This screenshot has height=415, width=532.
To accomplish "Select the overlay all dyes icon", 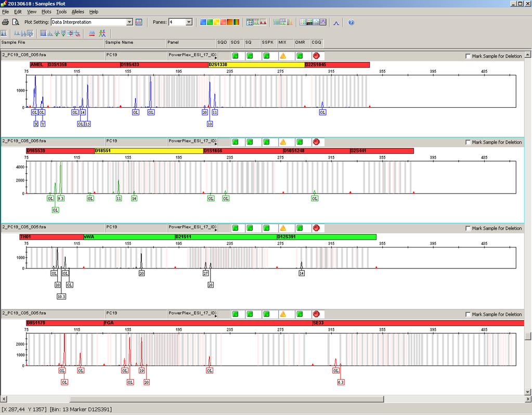I will [x=290, y=22].
